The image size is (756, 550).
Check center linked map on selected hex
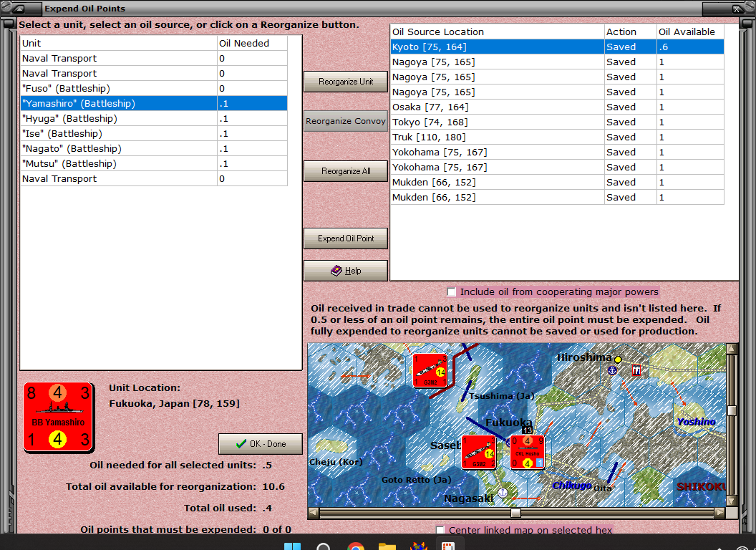pyautogui.click(x=440, y=529)
